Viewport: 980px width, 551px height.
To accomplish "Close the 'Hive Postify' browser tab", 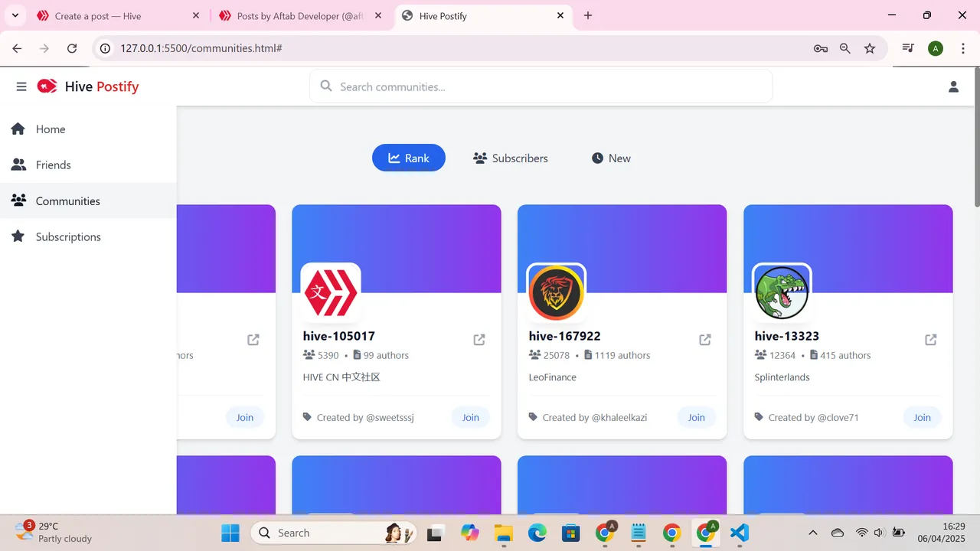I will coord(560,15).
